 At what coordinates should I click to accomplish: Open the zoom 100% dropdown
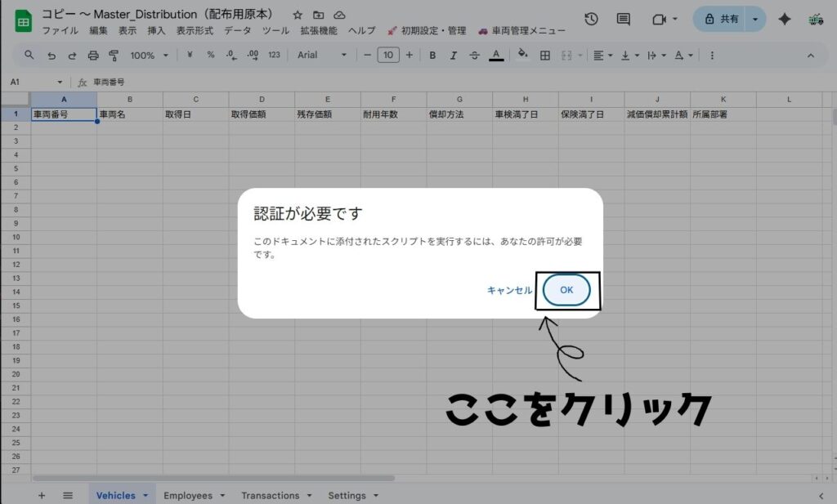(149, 56)
